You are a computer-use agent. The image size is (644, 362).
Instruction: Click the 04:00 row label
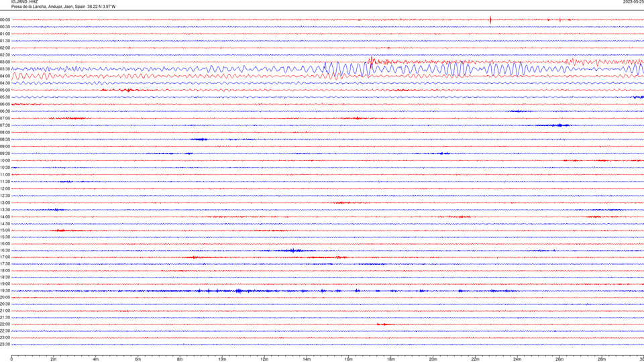(5, 76)
